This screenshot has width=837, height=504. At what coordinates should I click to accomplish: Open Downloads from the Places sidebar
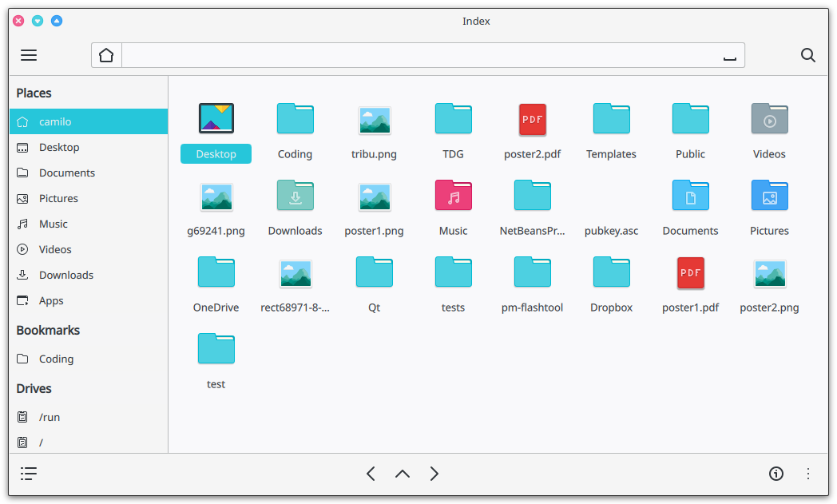click(x=66, y=275)
